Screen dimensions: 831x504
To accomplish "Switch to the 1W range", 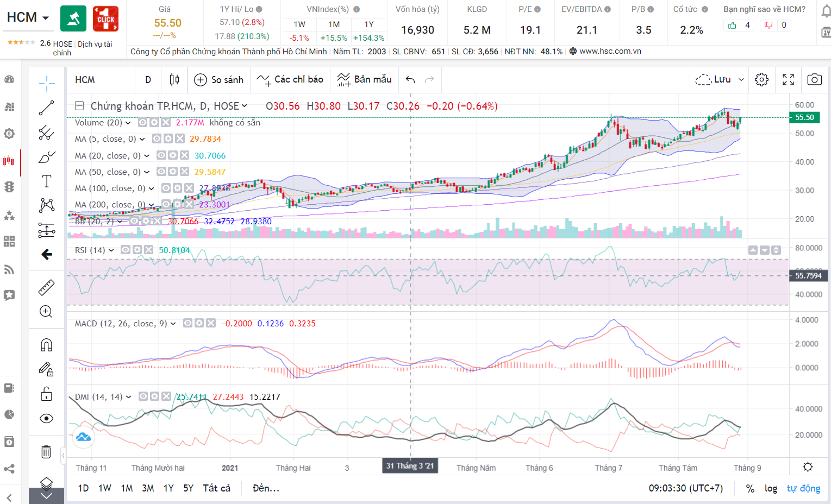I will coord(105,488).
